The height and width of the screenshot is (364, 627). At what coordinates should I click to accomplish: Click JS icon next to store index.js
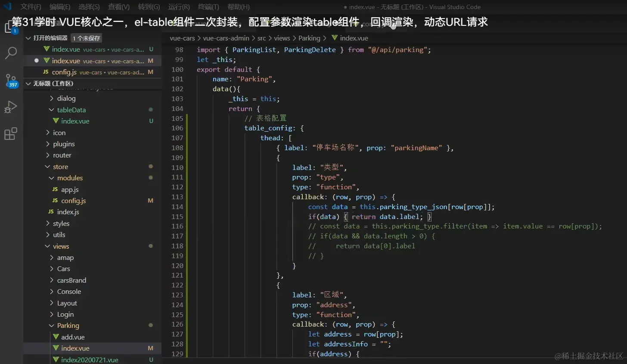click(51, 212)
